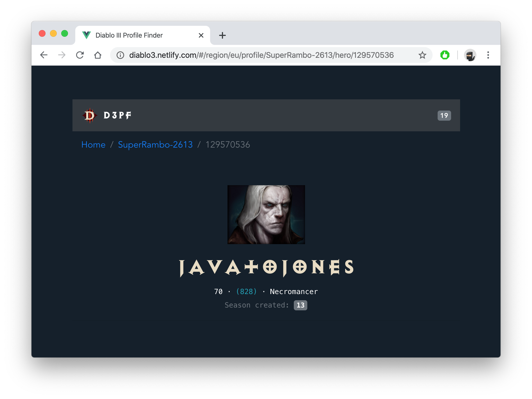Open Chrome's three-dot menu

(488, 55)
